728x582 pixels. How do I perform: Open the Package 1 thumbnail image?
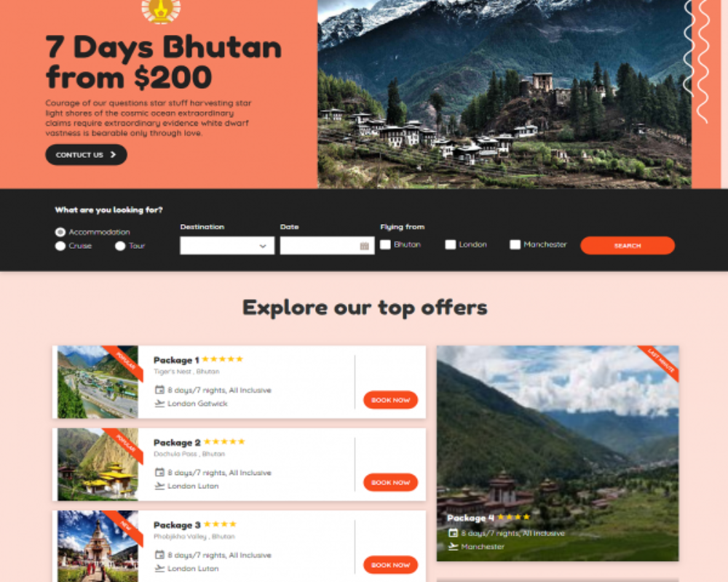[98, 381]
